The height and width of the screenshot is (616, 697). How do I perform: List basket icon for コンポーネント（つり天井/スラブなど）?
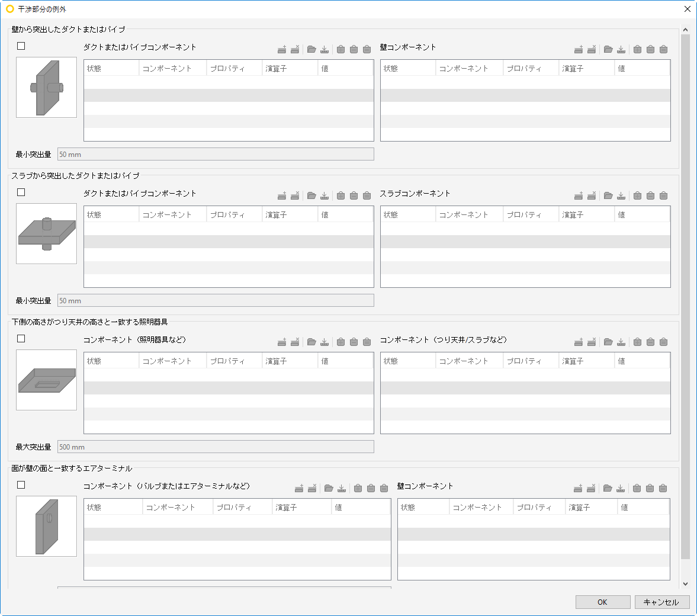(664, 342)
